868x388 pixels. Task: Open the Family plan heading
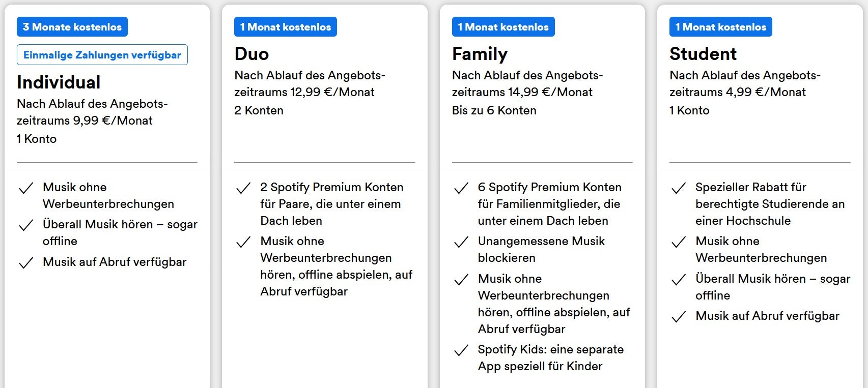coord(480,54)
